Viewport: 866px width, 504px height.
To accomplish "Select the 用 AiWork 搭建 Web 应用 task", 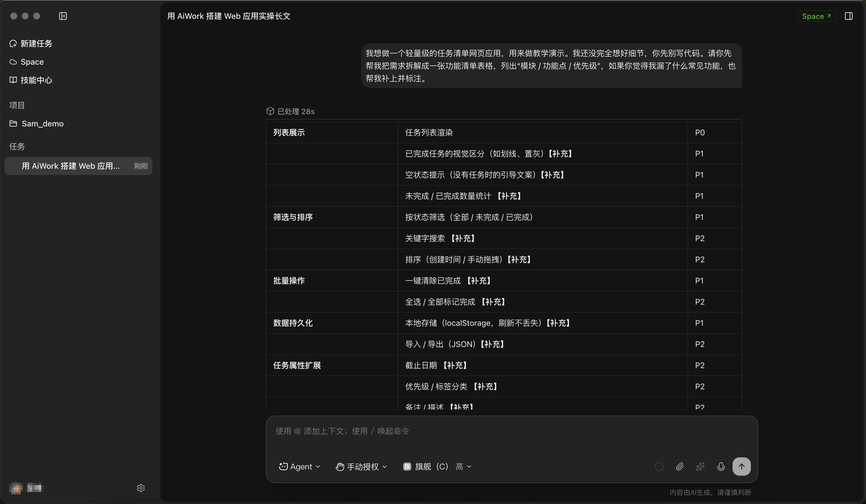I will 78,166.
